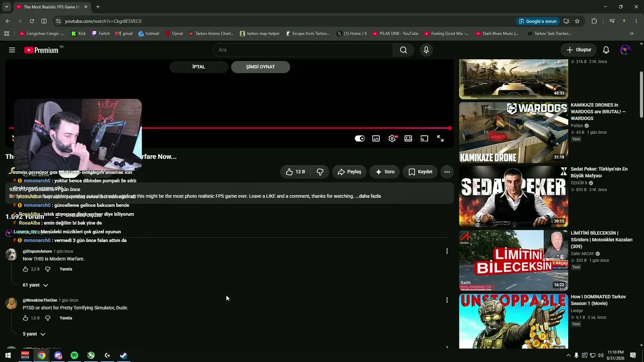644x362 pixels.
Task: Show more bookmarks with the chevron
Action: coord(632,34)
